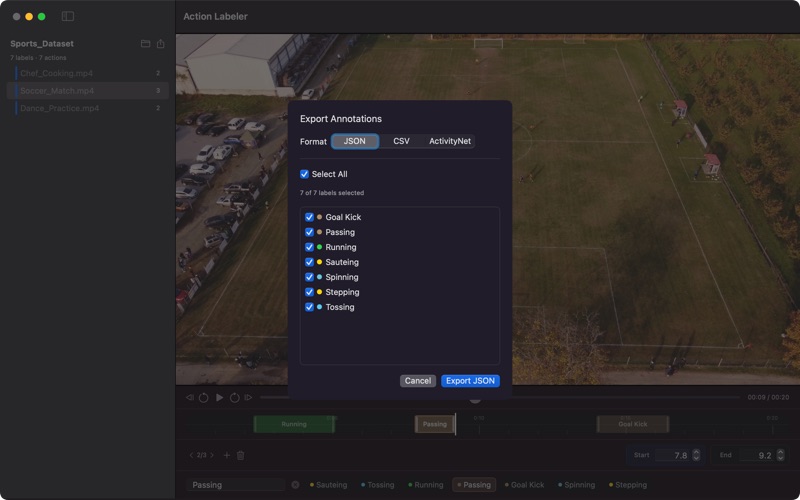Choose the Goal Kick label chip
The height and width of the screenshot is (500, 800).
pos(524,485)
